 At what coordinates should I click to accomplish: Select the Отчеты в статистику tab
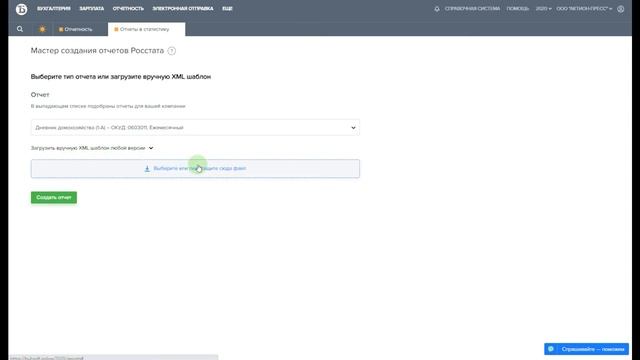click(x=146, y=29)
